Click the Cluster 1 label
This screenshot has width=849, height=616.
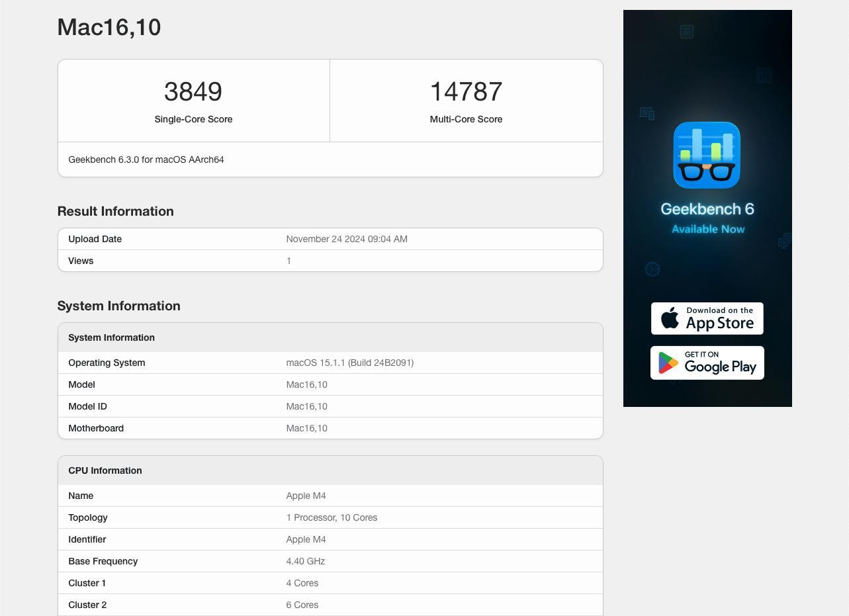tap(87, 583)
